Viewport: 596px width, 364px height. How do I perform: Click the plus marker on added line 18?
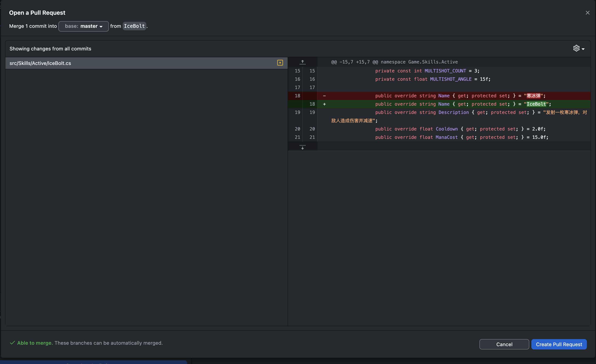click(x=324, y=104)
